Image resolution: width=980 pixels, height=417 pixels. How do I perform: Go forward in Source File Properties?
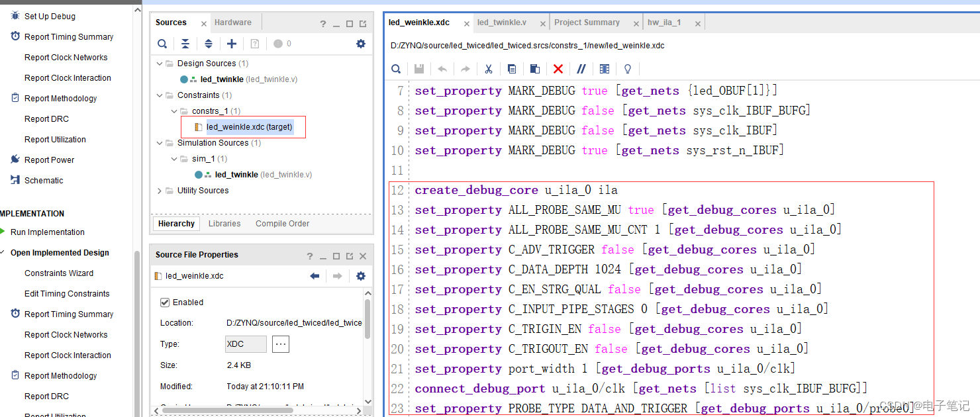tap(337, 276)
